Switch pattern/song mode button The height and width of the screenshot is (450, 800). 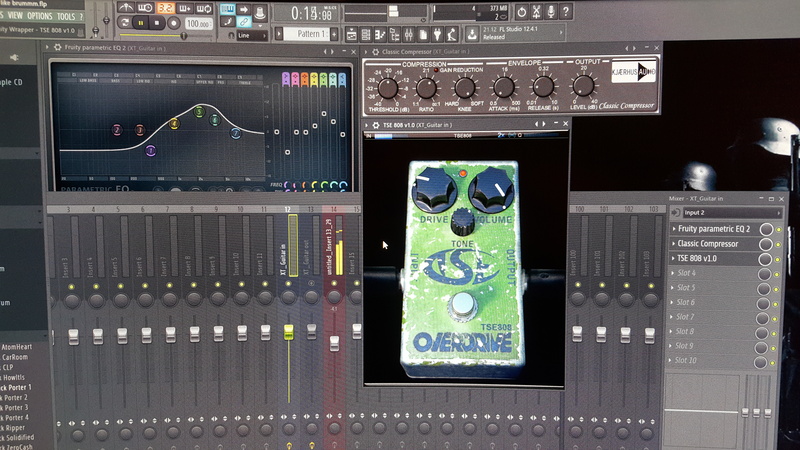tap(124, 22)
